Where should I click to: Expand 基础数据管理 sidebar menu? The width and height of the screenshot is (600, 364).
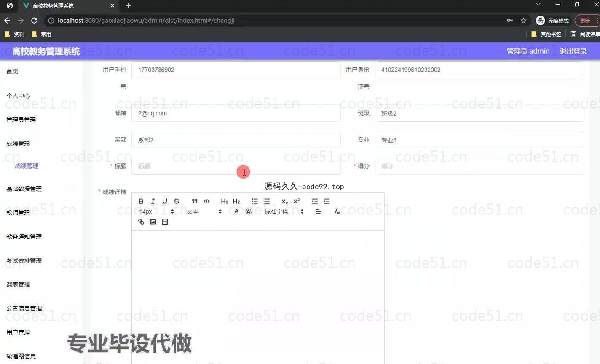pos(24,189)
